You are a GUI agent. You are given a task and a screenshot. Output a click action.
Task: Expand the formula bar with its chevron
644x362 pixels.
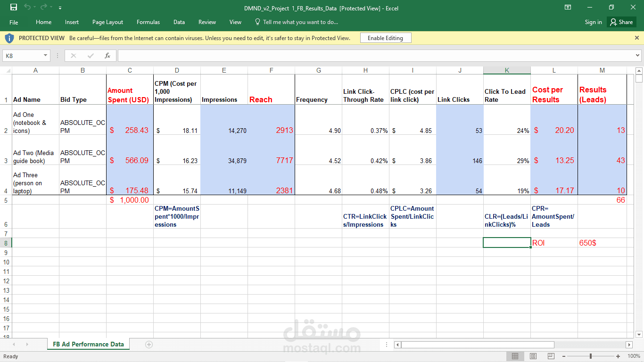click(x=638, y=56)
